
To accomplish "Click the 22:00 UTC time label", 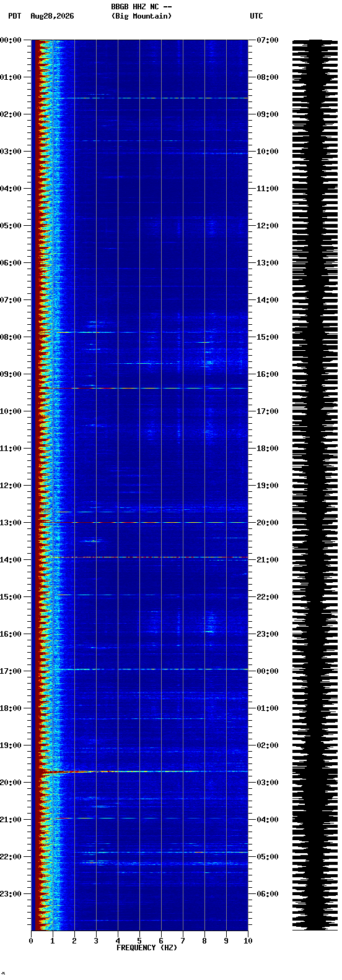I will [x=267, y=597].
